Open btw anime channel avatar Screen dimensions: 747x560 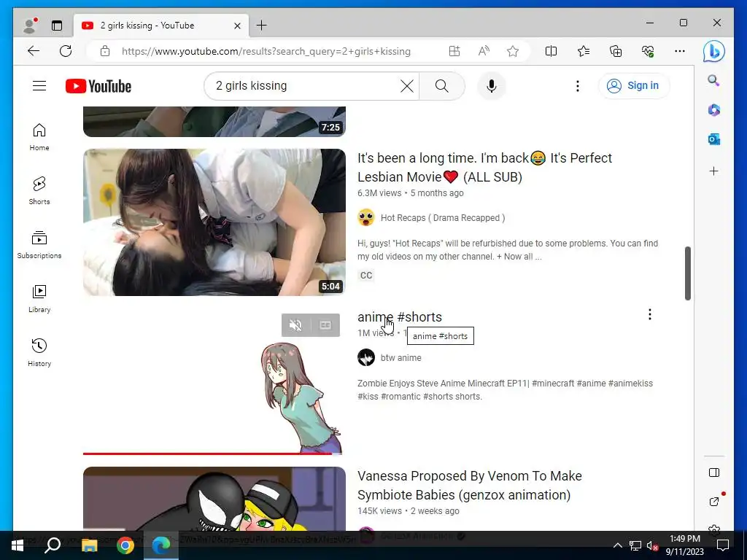click(366, 357)
